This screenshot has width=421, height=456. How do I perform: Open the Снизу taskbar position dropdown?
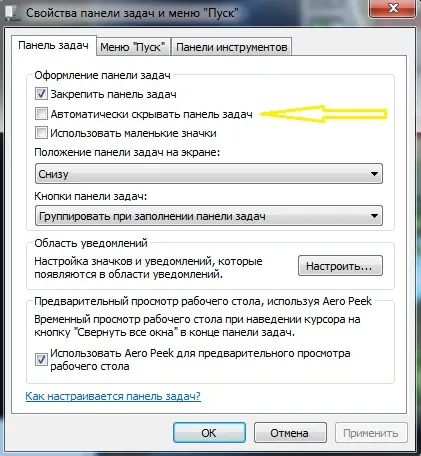(x=209, y=173)
